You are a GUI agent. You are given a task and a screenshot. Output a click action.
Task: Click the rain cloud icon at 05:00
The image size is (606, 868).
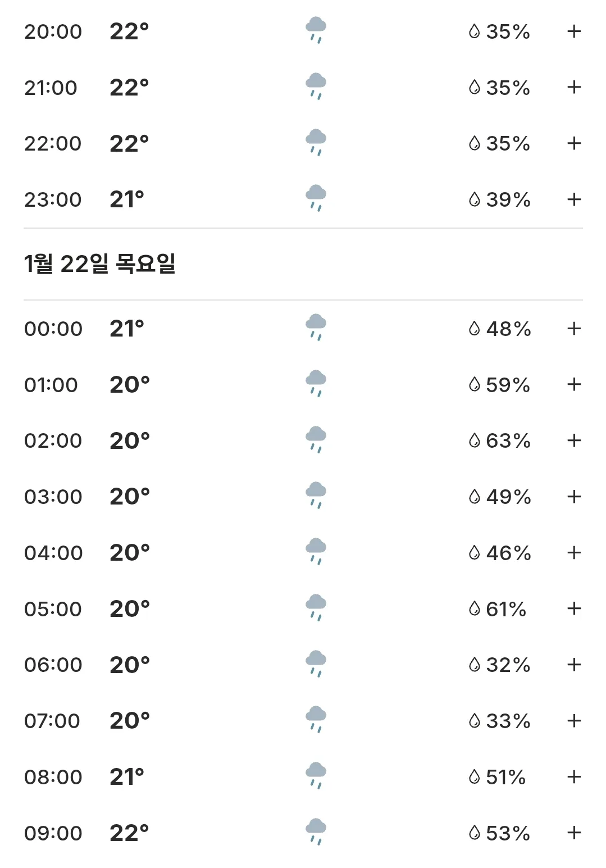click(316, 608)
